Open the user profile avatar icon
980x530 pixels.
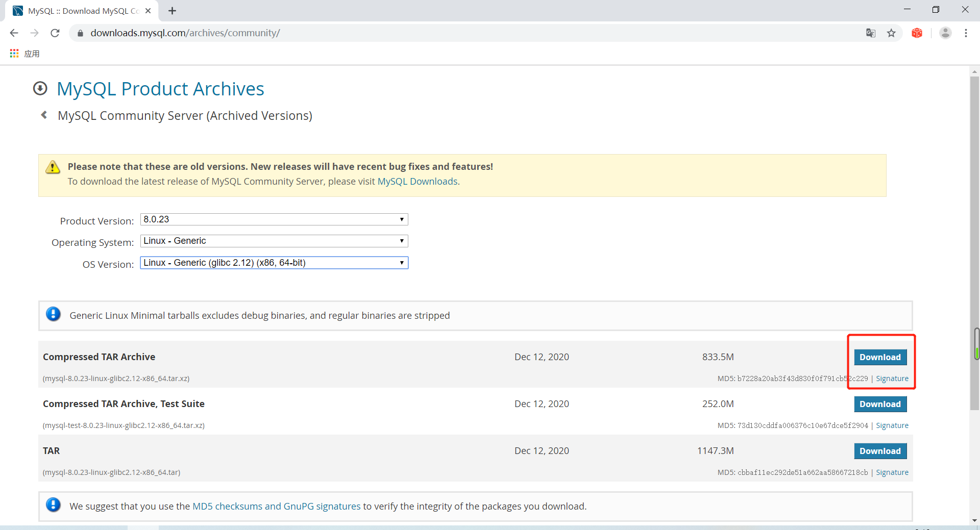coord(945,33)
